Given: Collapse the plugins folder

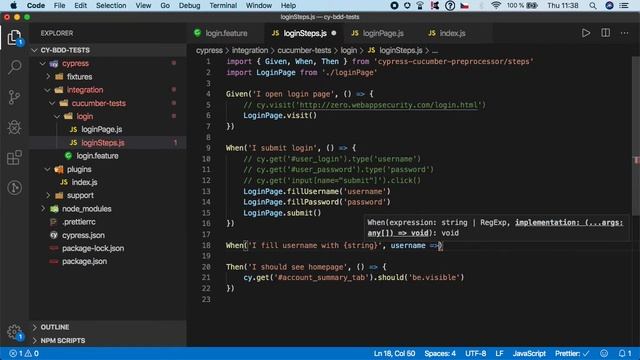Looking at the screenshot, I should point(48,169).
